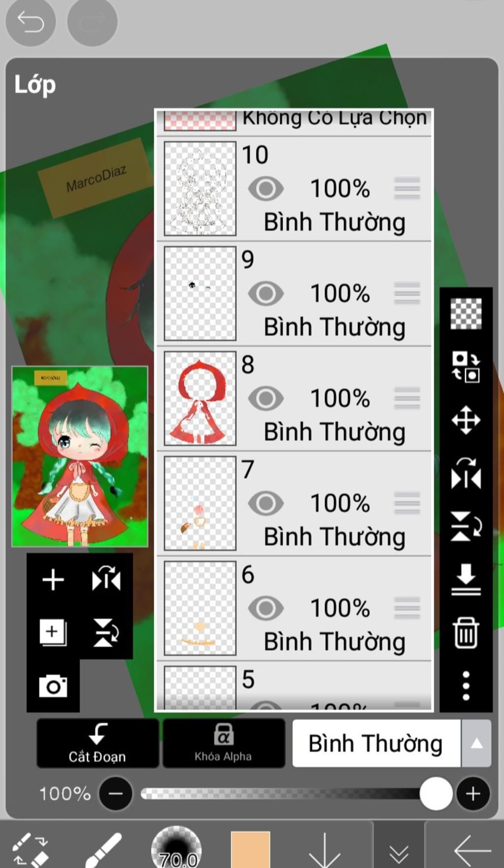This screenshot has height=868, width=504.
Task: Open the three-dot more options menu
Action: pyautogui.click(x=466, y=686)
